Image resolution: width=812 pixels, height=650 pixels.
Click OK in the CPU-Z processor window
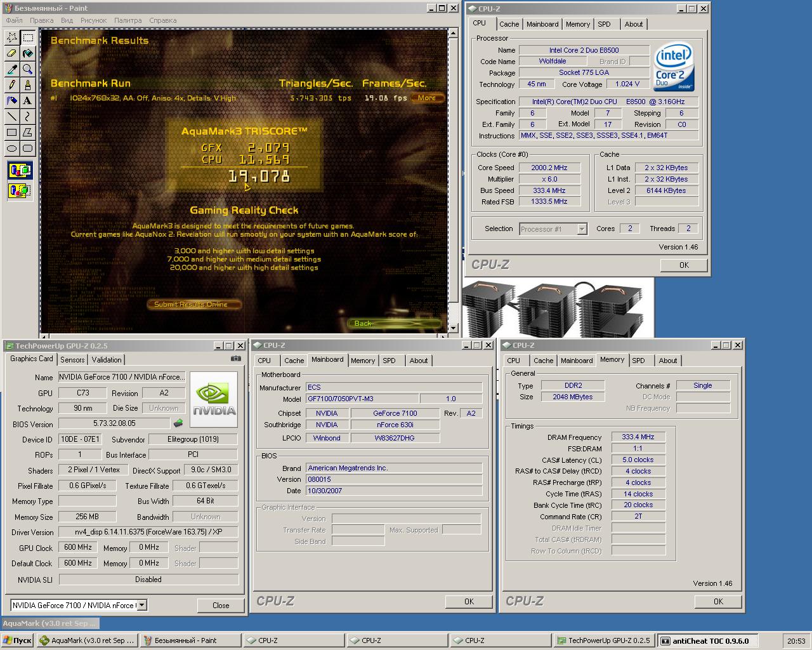pos(684,265)
